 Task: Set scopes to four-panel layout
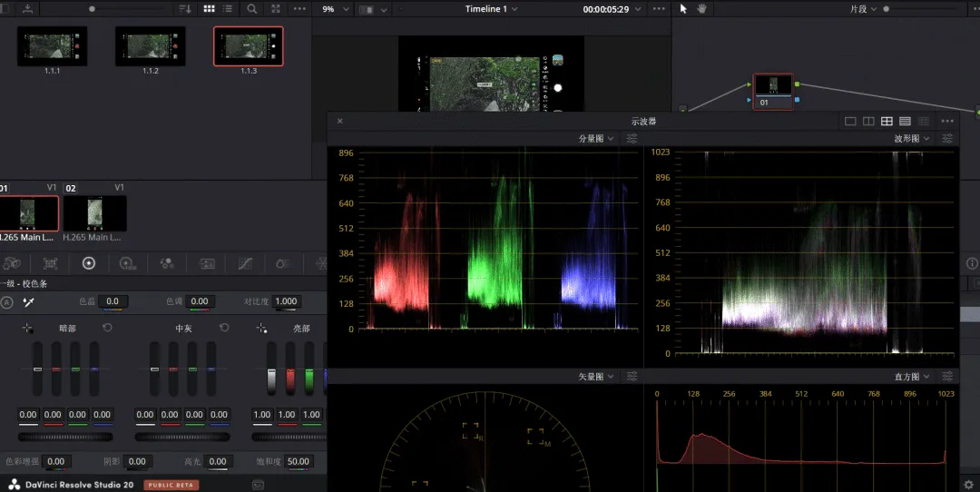887,121
